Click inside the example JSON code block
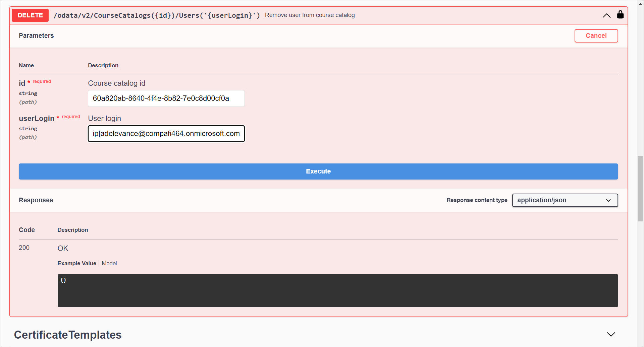 point(337,290)
